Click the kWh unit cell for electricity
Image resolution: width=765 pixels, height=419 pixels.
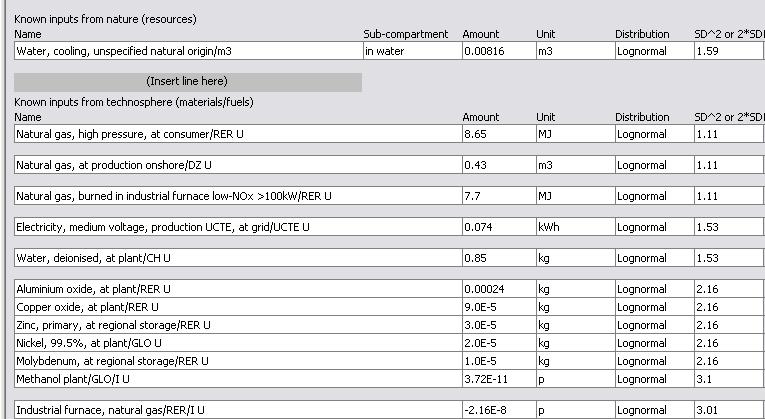[572, 228]
